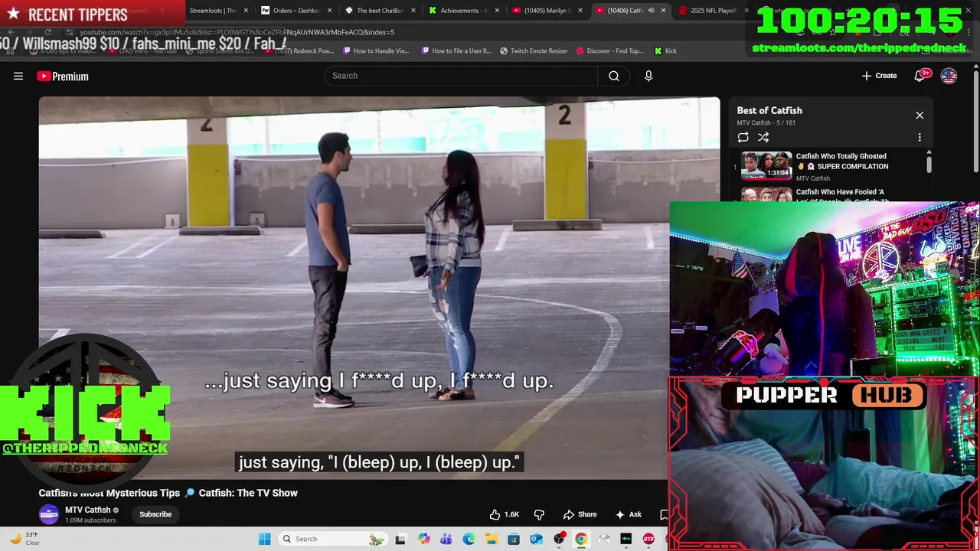Close the Best of Catfish playlist panel

click(x=920, y=116)
